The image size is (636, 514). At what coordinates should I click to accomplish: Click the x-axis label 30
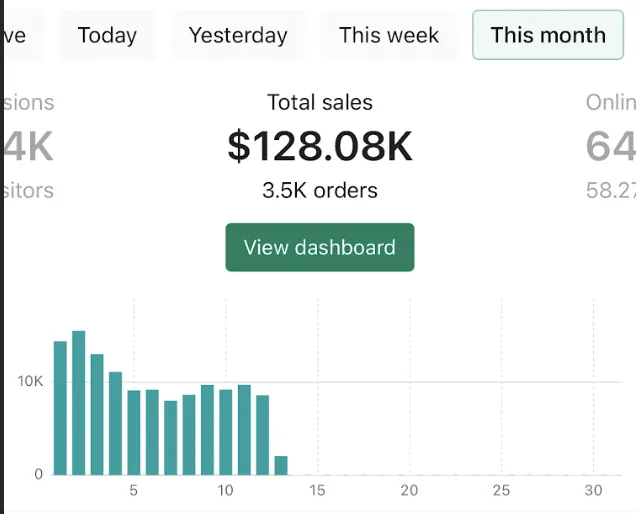click(593, 490)
